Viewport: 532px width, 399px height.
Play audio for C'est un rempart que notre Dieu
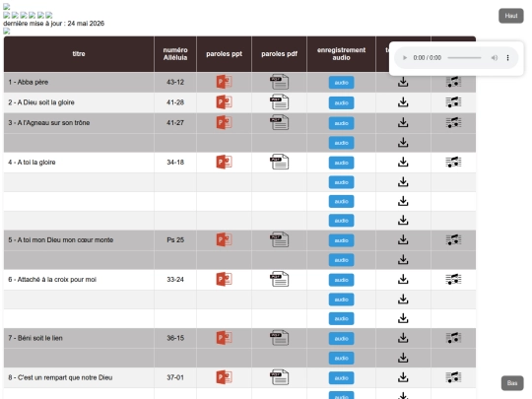point(341,377)
